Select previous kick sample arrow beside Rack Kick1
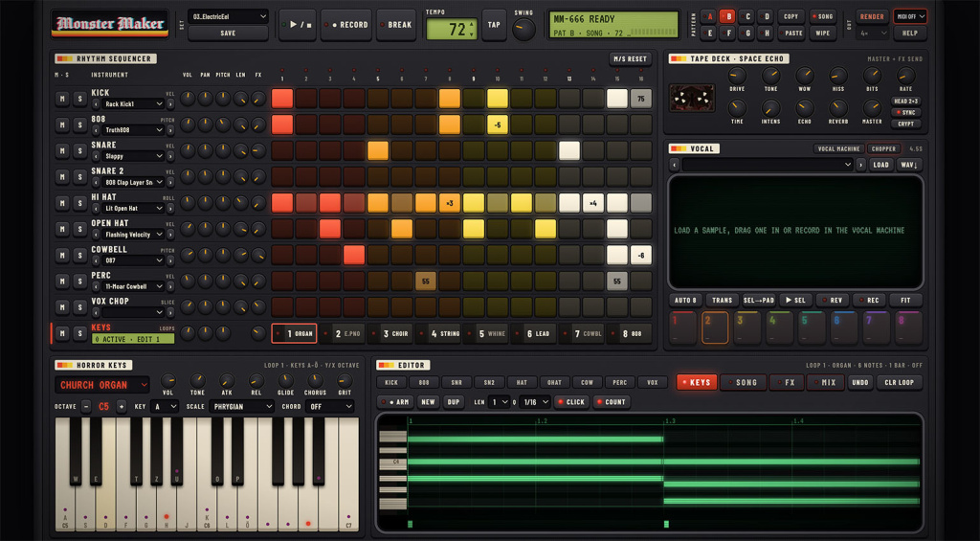This screenshot has width=980, height=541. pyautogui.click(x=96, y=103)
